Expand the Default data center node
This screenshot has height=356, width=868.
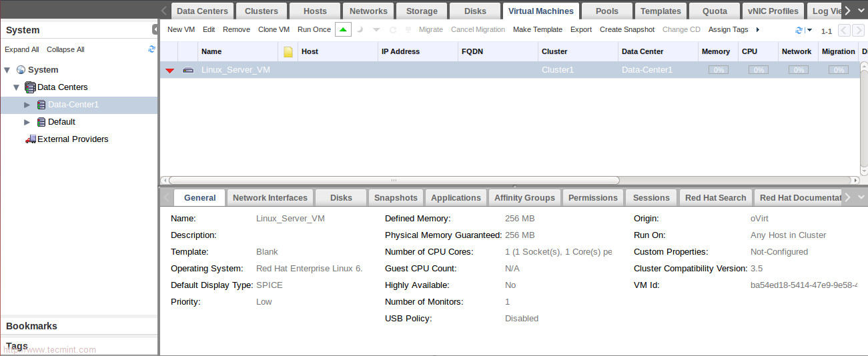pyautogui.click(x=27, y=122)
